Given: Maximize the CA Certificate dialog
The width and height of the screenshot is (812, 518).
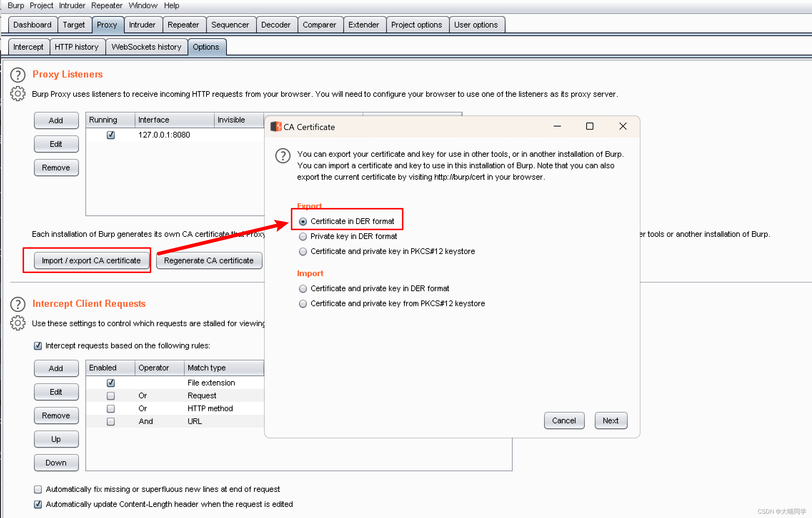Looking at the screenshot, I should 590,126.
